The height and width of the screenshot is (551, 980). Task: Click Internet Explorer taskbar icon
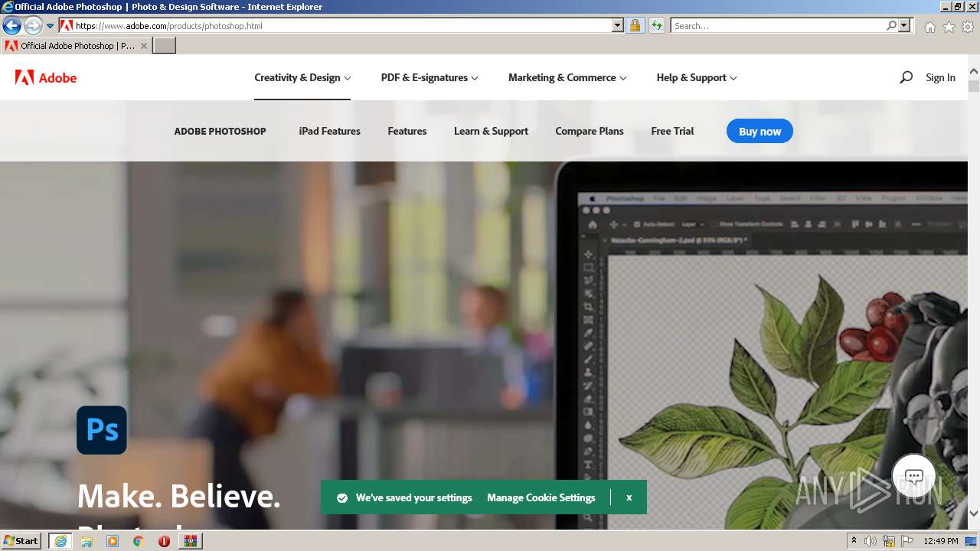60,541
